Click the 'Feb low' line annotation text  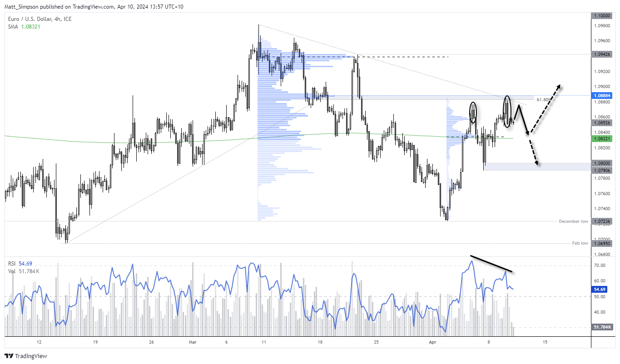click(x=580, y=243)
